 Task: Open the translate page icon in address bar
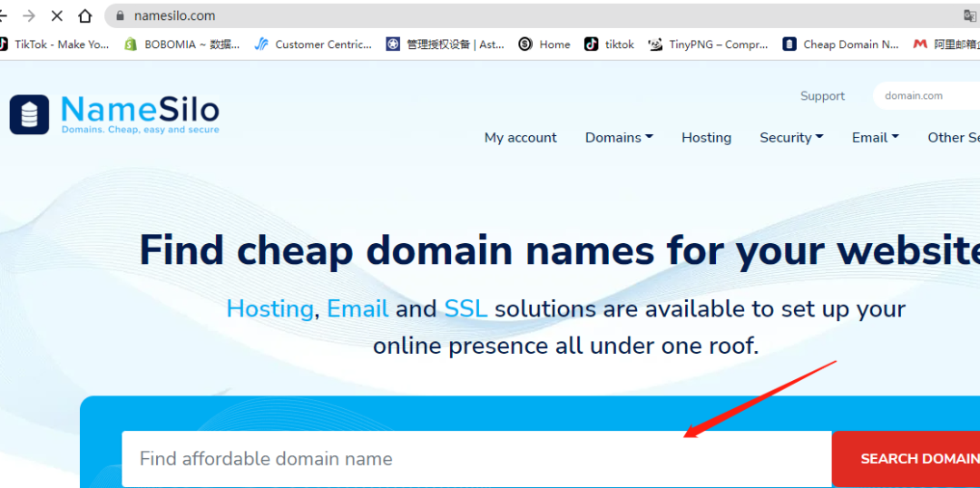point(969,15)
